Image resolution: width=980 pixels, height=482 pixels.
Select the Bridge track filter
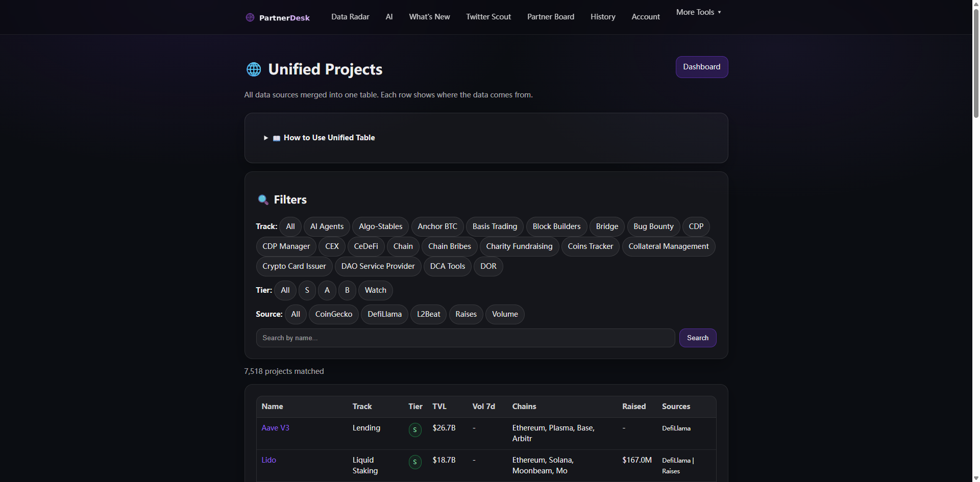(x=606, y=226)
